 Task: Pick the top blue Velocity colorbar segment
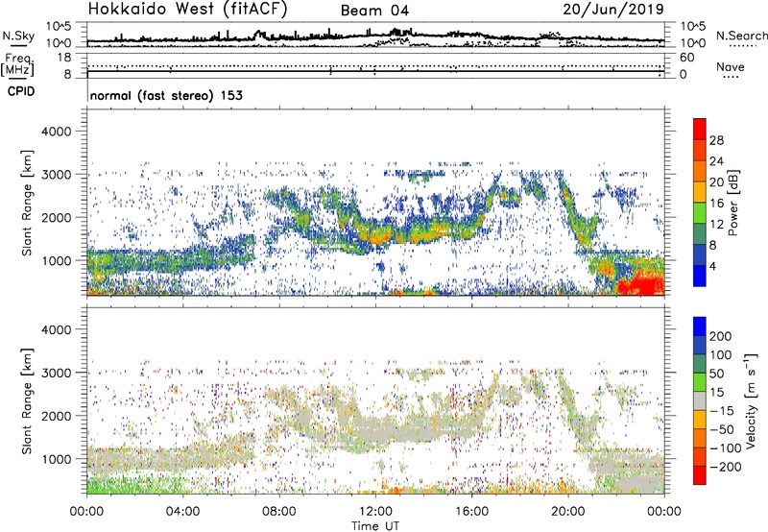(x=700, y=326)
